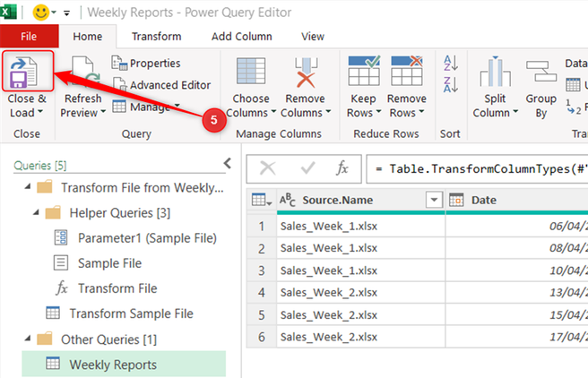This screenshot has height=378, width=588.
Task: Collapse the Queries pane with chevron
Action: click(x=228, y=163)
